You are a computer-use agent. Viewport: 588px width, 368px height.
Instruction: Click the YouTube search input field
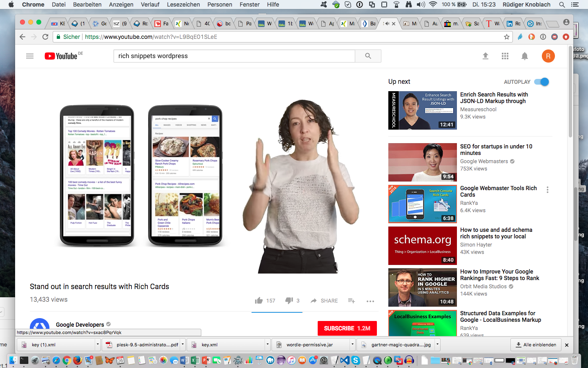tap(234, 56)
